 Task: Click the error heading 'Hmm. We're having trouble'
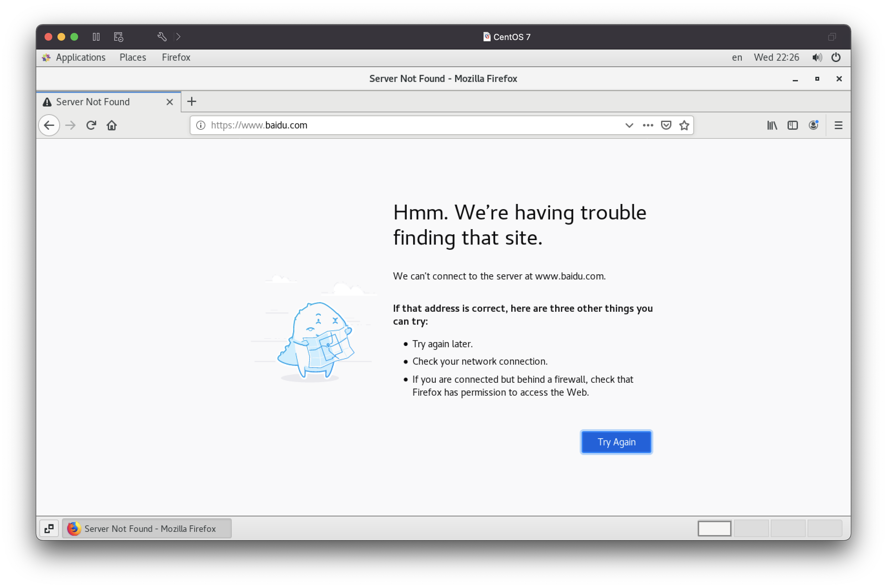519,212
